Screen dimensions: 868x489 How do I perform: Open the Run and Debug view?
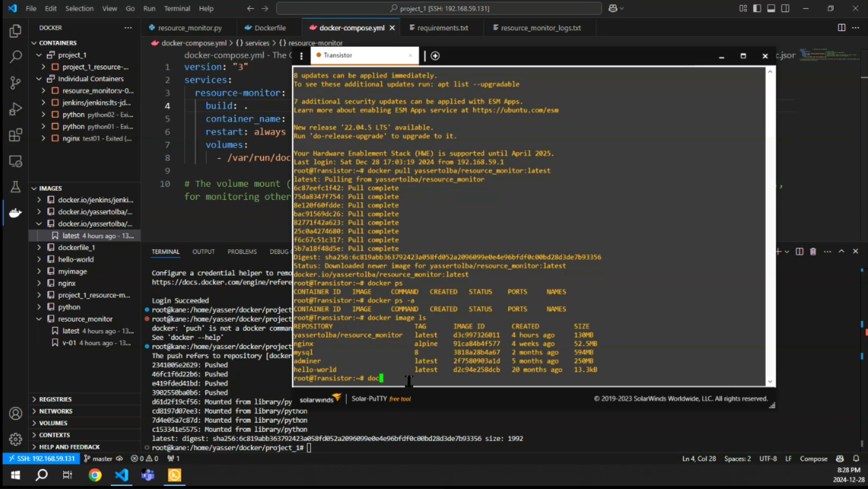click(x=15, y=108)
